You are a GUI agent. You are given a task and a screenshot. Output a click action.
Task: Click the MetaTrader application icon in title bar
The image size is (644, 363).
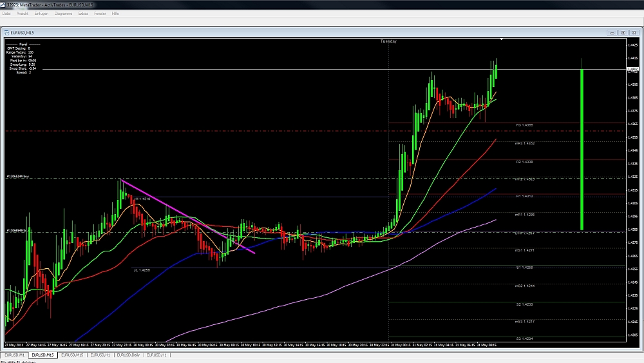[3, 5]
